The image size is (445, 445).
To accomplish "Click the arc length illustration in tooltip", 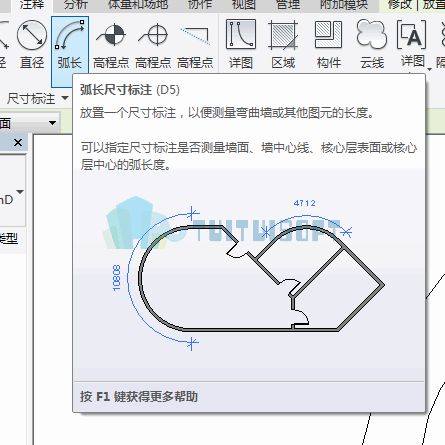I will [x=249, y=273].
